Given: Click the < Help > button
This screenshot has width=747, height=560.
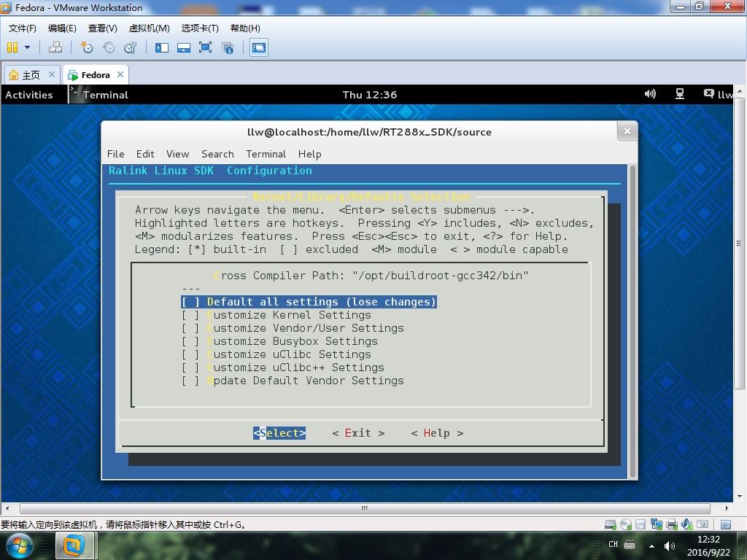Looking at the screenshot, I should (437, 433).
